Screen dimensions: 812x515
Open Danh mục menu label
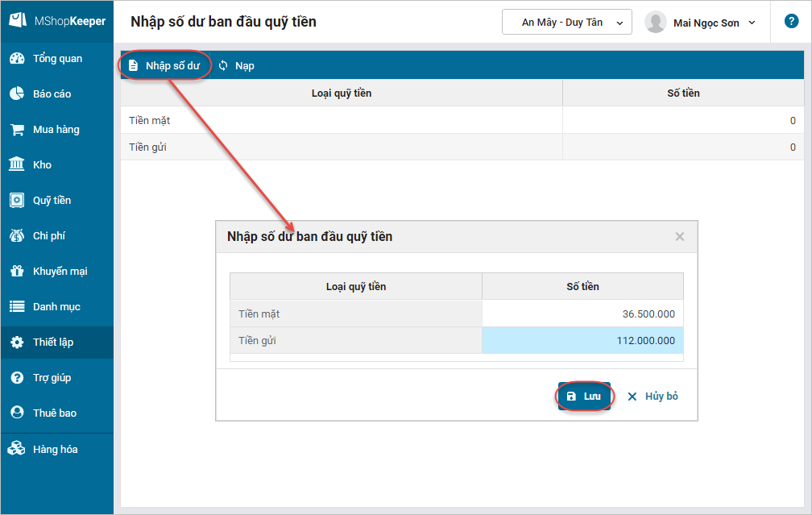click(x=56, y=307)
